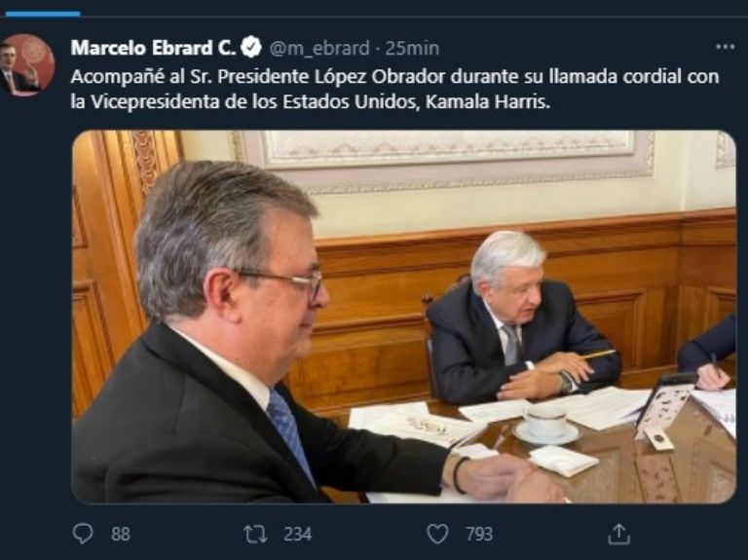
Task: Click the 793 likes count
Action: [479, 535]
